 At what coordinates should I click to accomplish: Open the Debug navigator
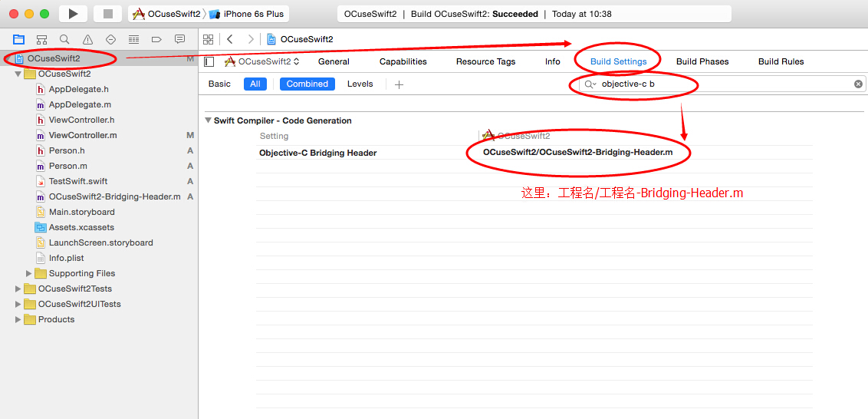(133, 39)
